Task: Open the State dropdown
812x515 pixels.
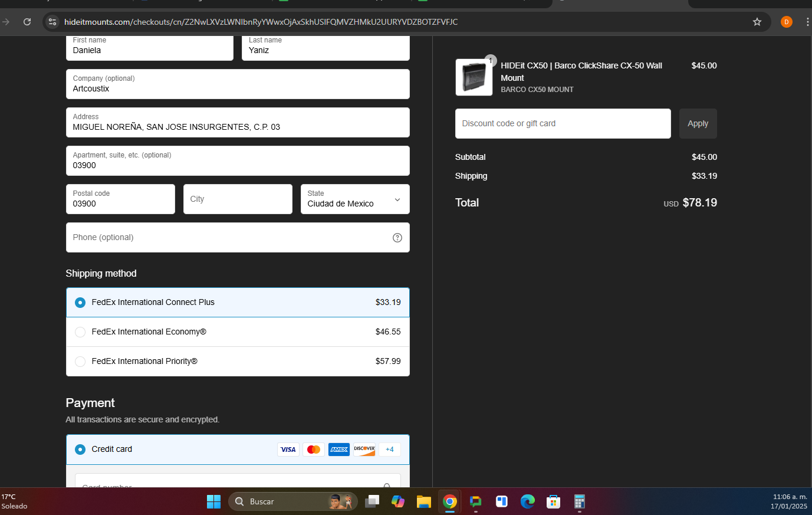Action: click(355, 199)
